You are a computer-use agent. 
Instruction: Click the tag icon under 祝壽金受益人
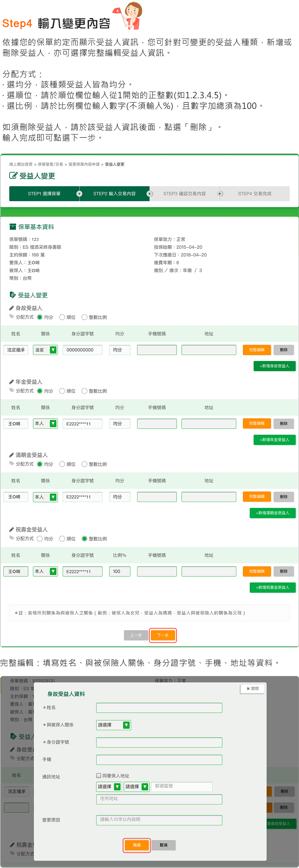12,538
